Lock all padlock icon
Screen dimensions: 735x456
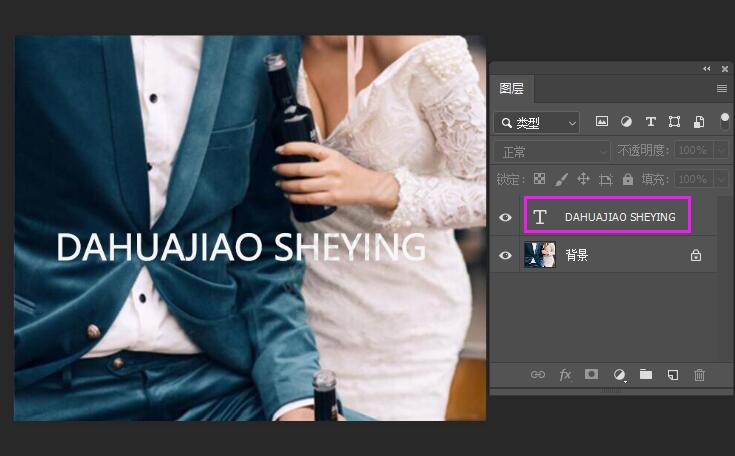628,179
